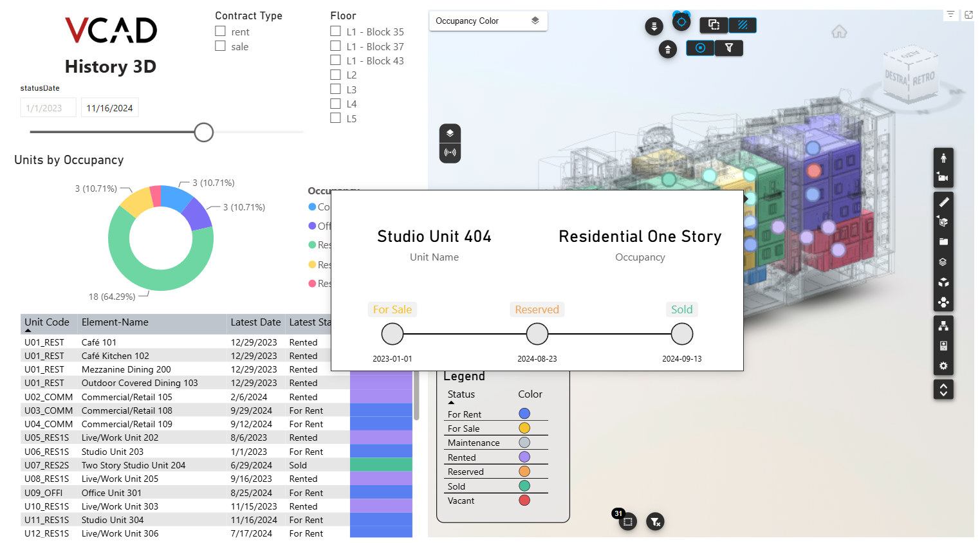Click the For Sale timeline marker circle

[393, 334]
